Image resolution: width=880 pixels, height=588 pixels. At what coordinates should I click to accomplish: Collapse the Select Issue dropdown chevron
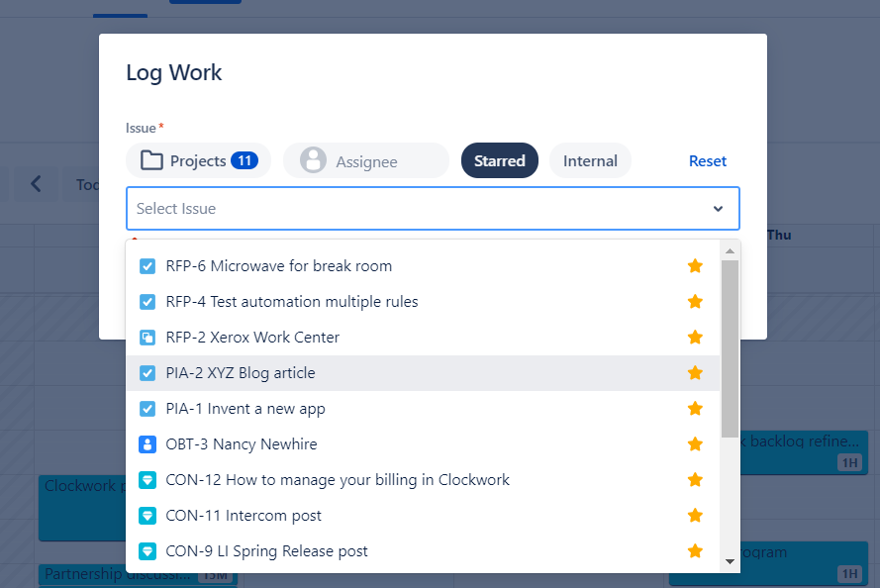point(718,209)
